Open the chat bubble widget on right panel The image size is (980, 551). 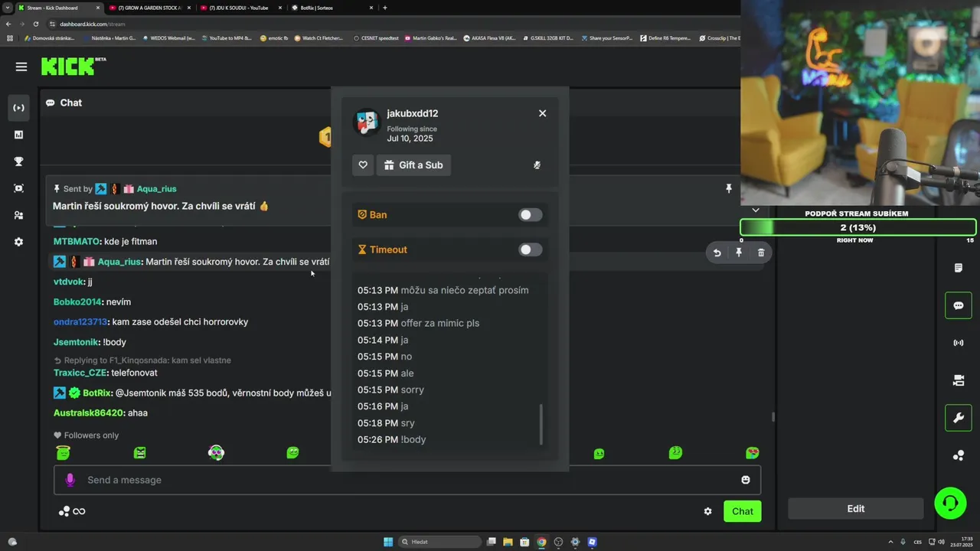click(959, 305)
